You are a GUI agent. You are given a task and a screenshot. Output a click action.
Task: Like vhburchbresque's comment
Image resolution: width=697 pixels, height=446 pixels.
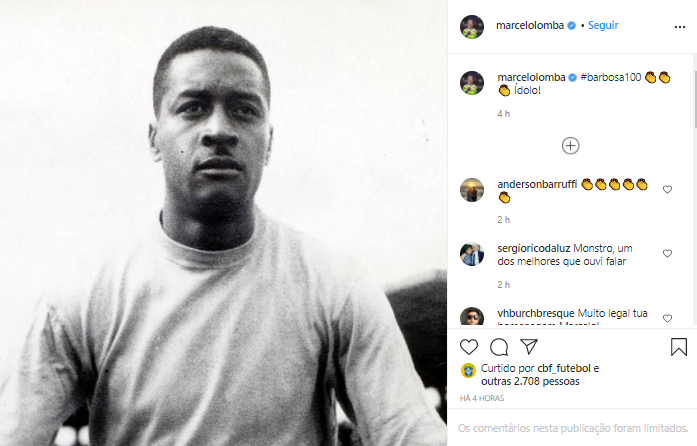coord(667,319)
